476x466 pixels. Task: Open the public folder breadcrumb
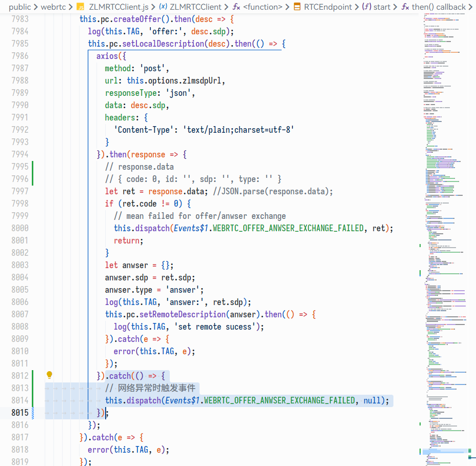pos(19,7)
